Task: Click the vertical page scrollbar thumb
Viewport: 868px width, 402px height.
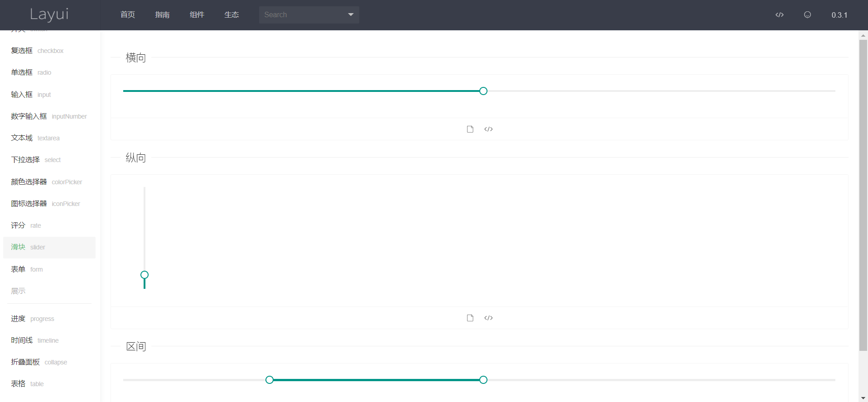Action: pos(863,195)
